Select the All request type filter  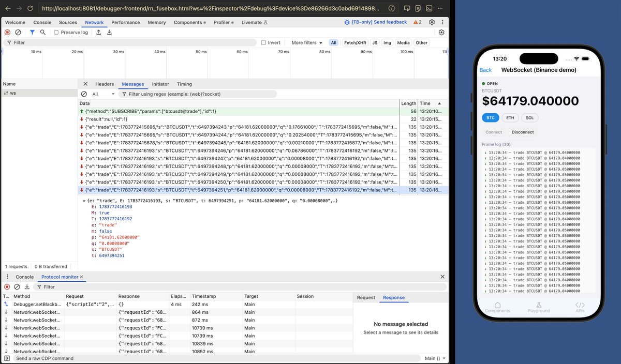(334, 42)
